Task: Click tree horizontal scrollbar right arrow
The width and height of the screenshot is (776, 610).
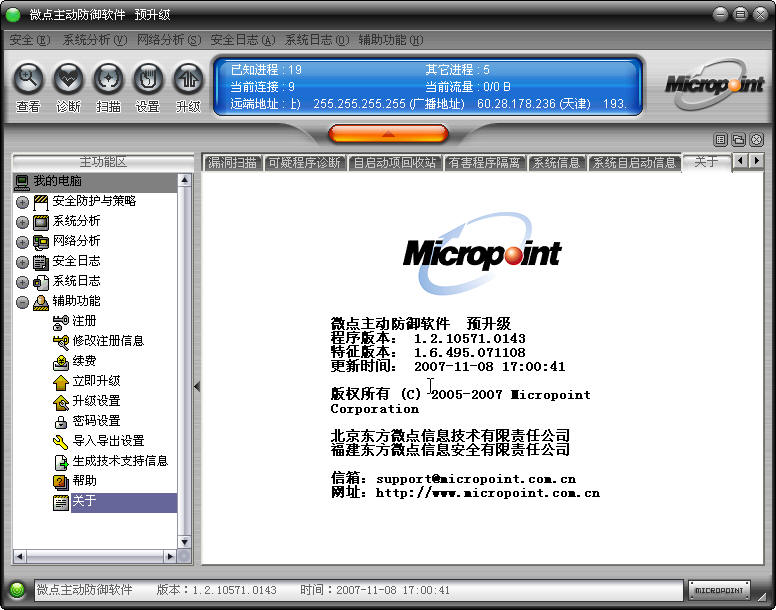Action: (x=170, y=557)
